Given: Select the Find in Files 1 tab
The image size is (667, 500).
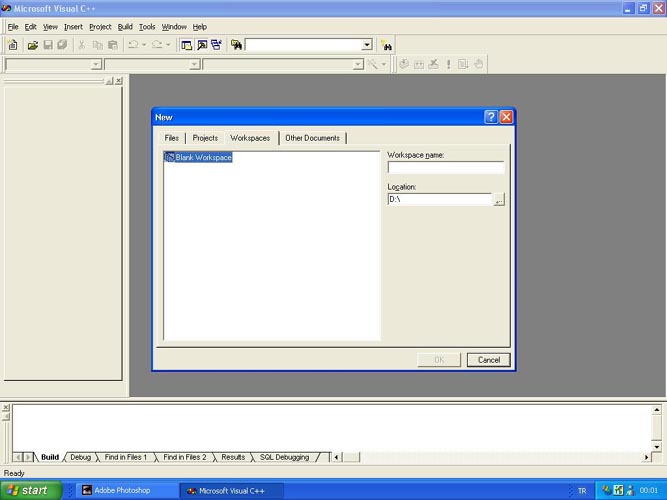Looking at the screenshot, I should pos(125,457).
